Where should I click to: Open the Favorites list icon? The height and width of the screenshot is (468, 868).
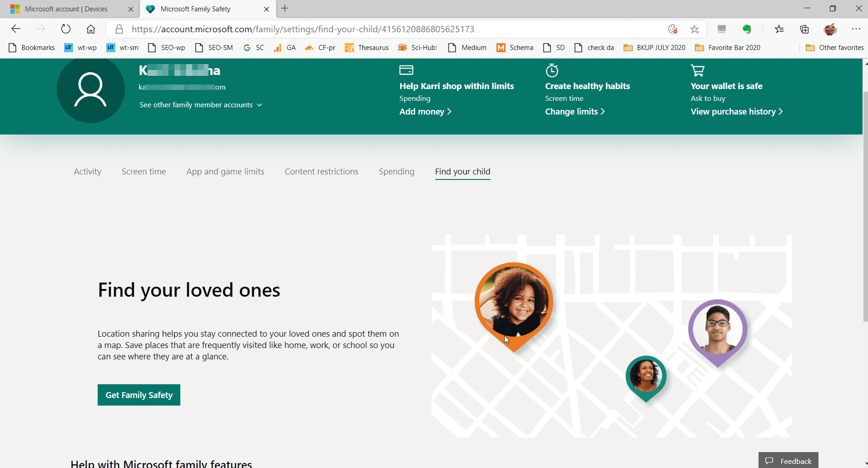(x=779, y=29)
